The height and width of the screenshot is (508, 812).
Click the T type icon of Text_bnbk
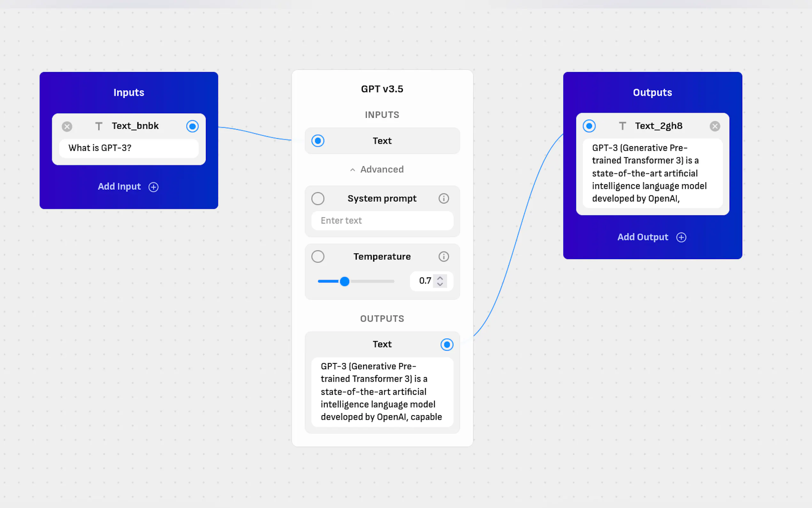98,126
